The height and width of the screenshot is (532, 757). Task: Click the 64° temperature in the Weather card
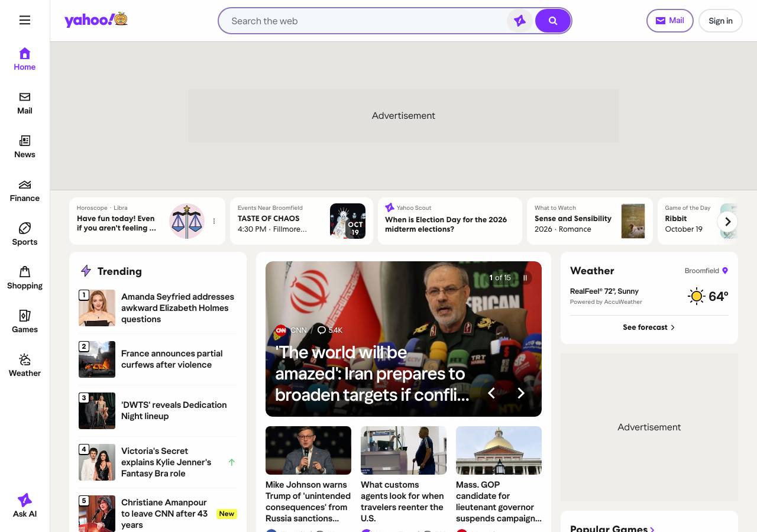[x=719, y=296]
